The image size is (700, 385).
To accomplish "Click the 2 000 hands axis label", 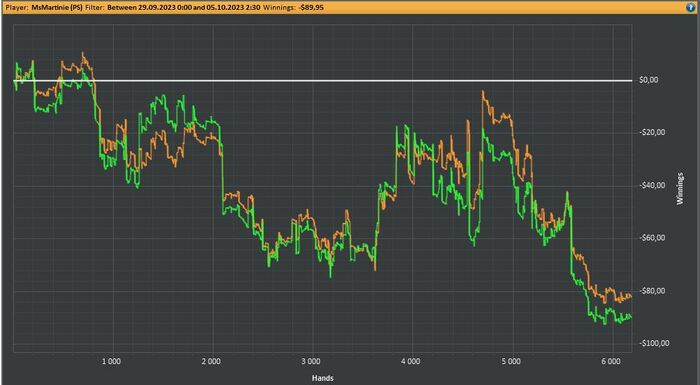I will click(211, 361).
